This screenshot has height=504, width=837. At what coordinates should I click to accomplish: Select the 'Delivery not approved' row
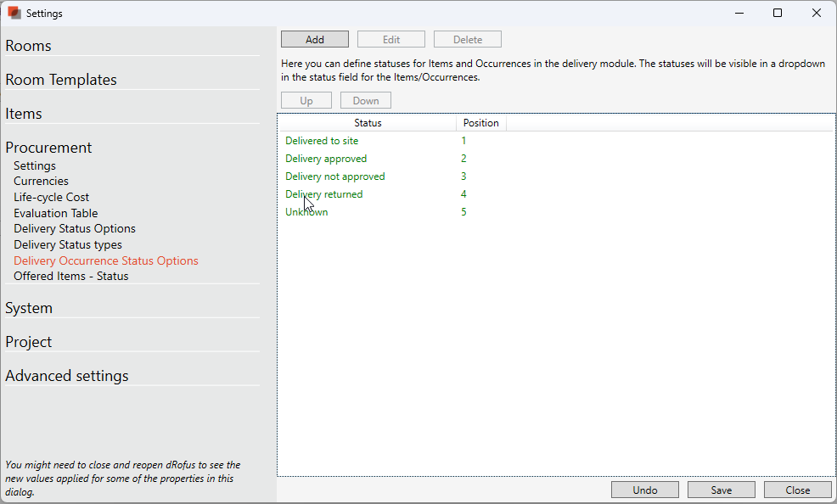pyautogui.click(x=335, y=176)
